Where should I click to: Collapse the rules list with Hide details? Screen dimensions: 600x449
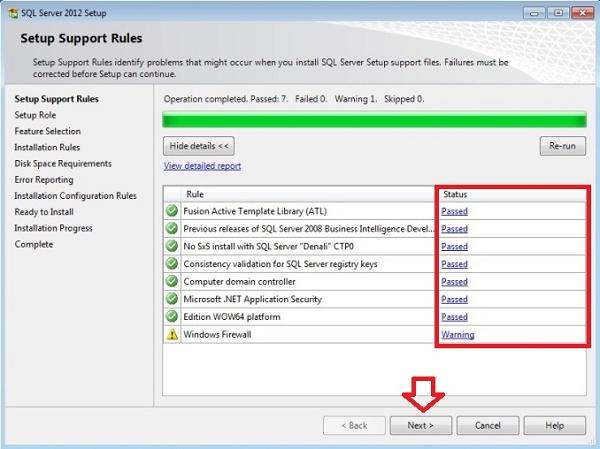201,145
